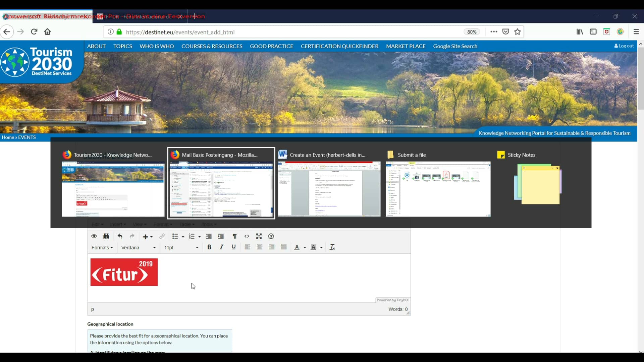644x362 pixels.
Task: Toggle the numbered list button
Action: pyautogui.click(x=192, y=236)
